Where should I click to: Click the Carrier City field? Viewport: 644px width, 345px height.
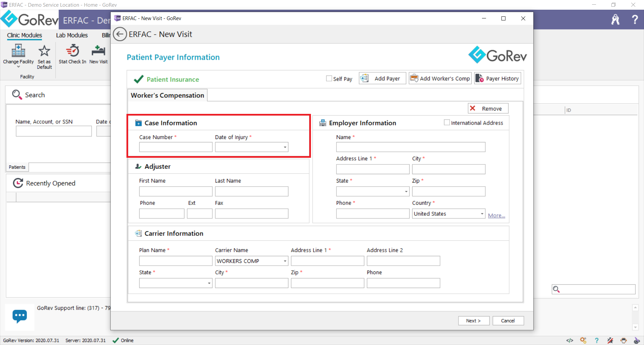[x=252, y=283]
